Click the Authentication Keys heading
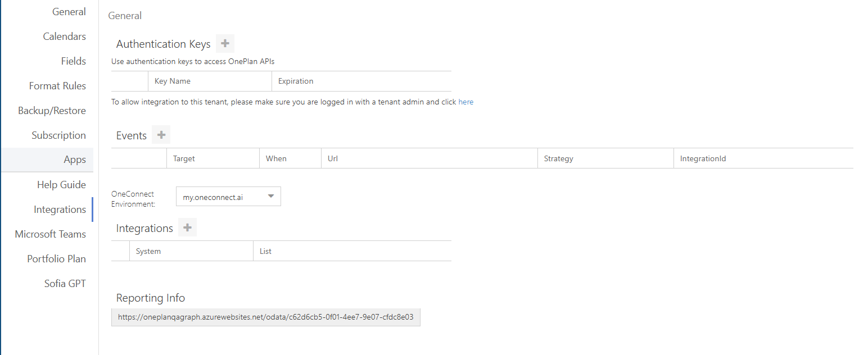The height and width of the screenshot is (355, 868). (163, 44)
